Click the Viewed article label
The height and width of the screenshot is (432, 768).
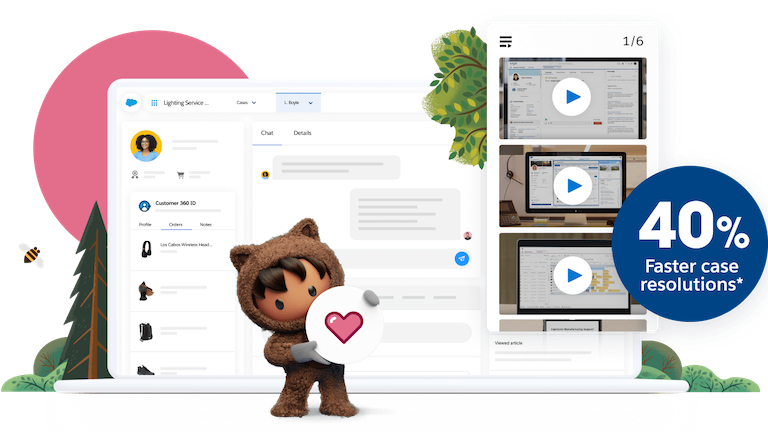(508, 343)
